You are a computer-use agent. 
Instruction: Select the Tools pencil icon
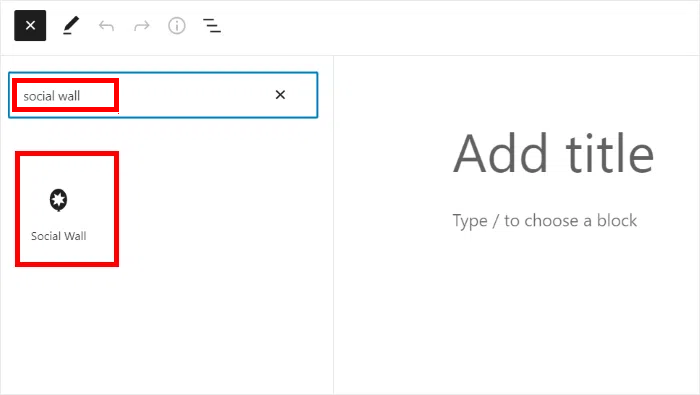[x=71, y=25]
